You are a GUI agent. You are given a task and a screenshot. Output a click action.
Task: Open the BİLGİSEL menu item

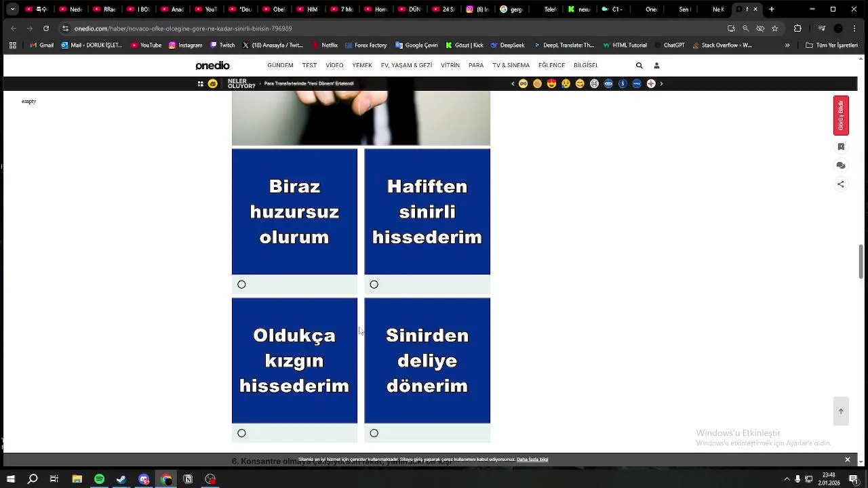(586, 66)
